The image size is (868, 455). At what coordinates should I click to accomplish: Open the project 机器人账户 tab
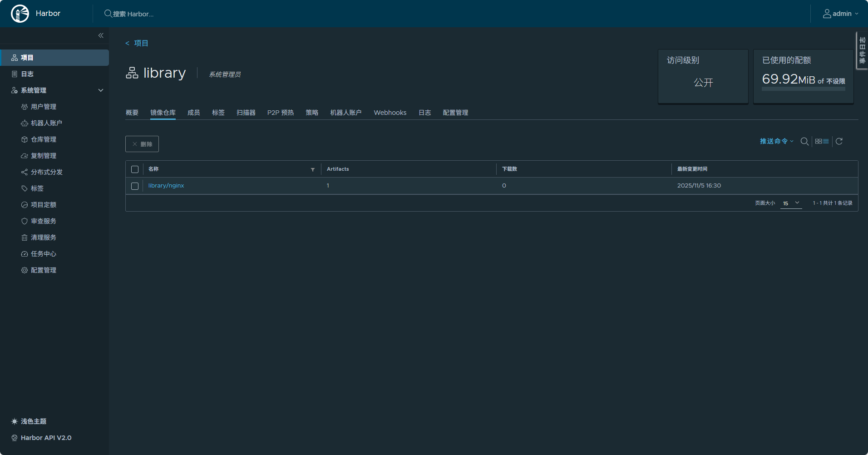pyautogui.click(x=346, y=113)
